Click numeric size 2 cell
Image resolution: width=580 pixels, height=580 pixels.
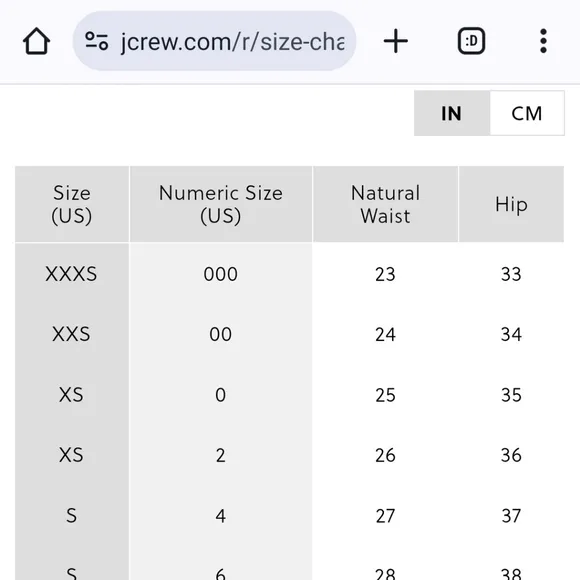coord(221,455)
